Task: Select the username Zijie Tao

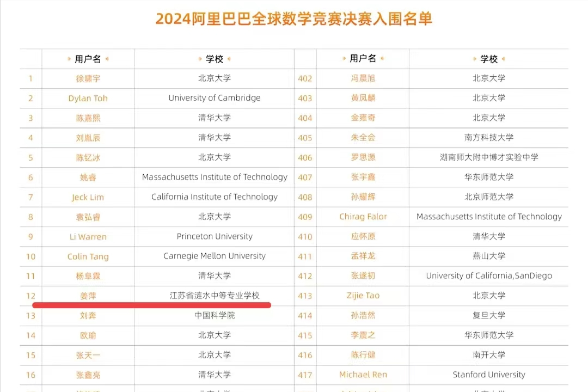Action: tap(363, 296)
